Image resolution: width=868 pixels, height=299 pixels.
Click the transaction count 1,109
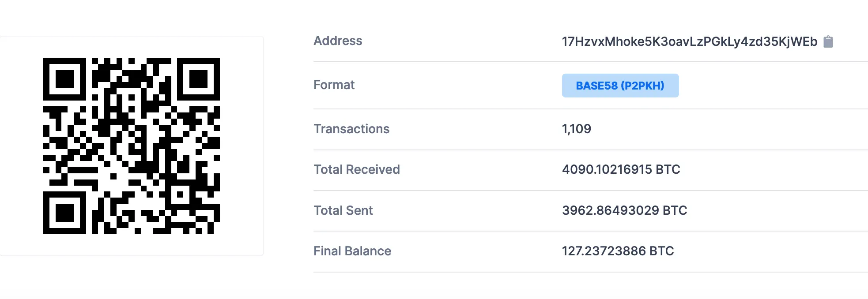pyautogui.click(x=576, y=129)
